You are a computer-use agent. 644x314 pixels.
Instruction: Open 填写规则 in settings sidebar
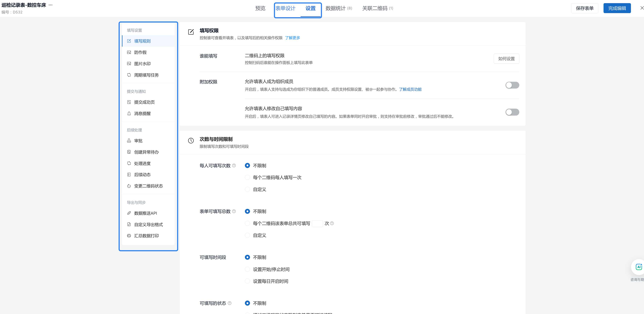[x=148, y=41]
